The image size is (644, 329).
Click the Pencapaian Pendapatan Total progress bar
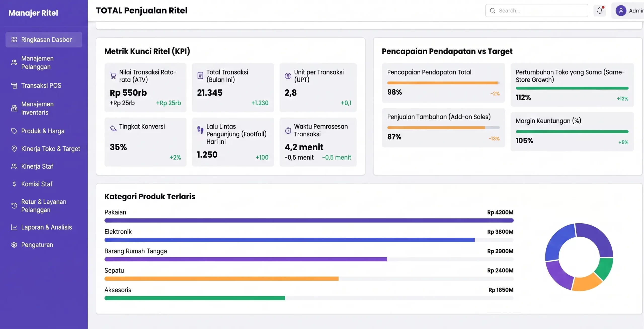443,83
